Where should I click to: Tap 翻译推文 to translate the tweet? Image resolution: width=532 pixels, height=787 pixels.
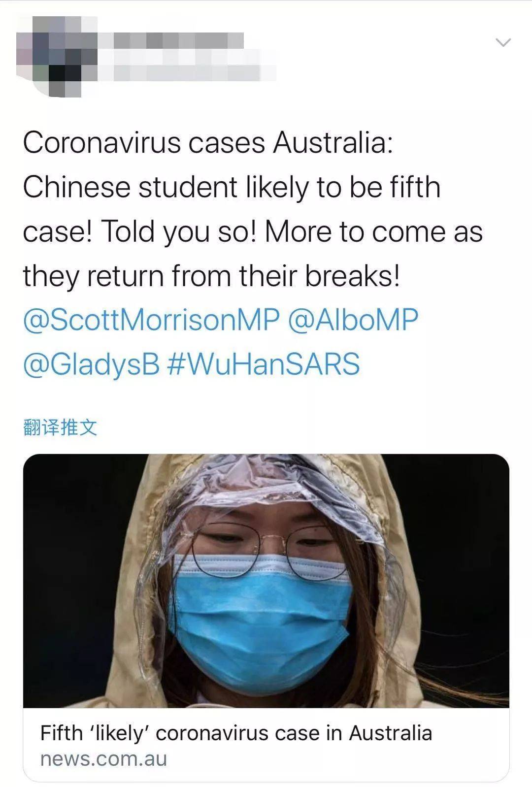pos(60,427)
